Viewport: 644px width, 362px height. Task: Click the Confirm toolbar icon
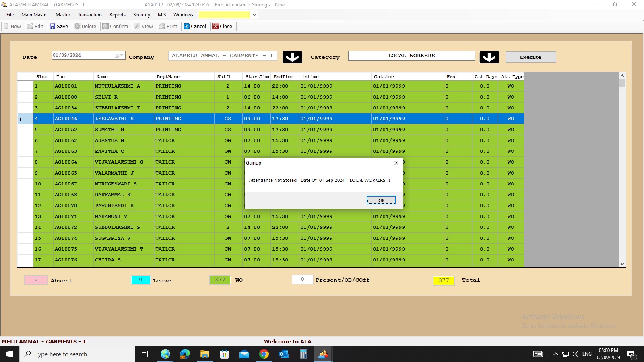105,27
